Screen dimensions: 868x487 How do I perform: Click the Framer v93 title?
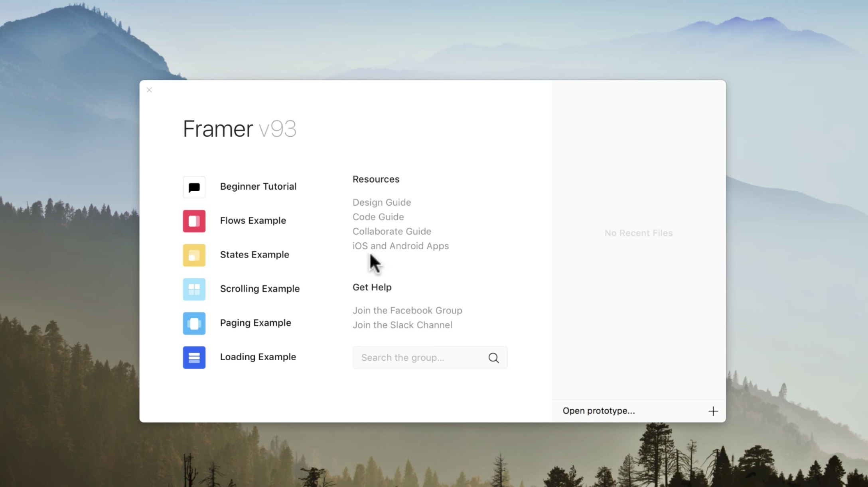coord(239,129)
